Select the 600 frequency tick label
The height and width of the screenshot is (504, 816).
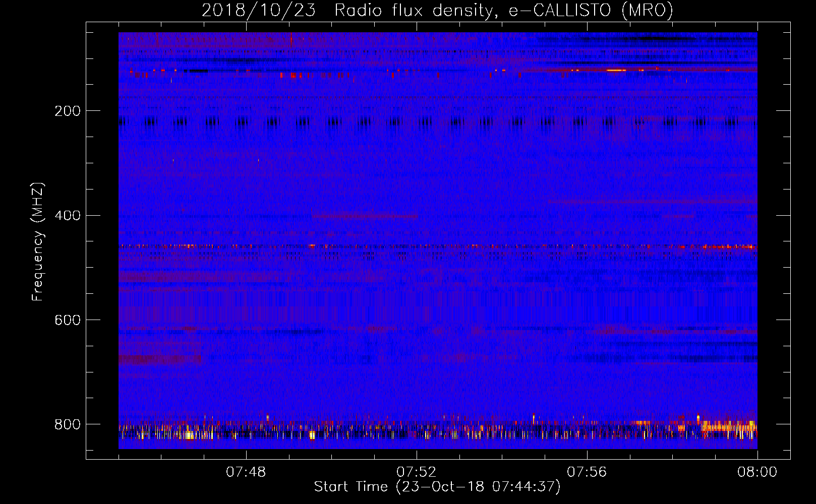click(x=68, y=320)
